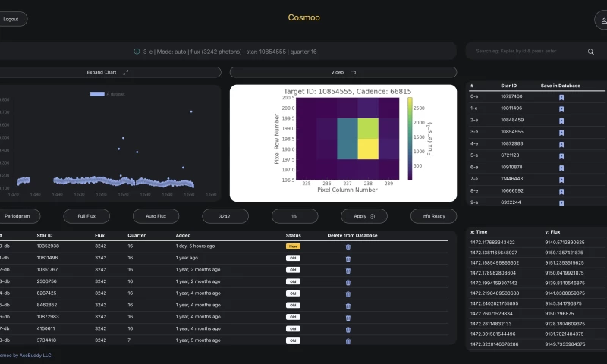Open the user profile icon
The width and height of the screenshot is (607, 364).
tap(601, 19)
